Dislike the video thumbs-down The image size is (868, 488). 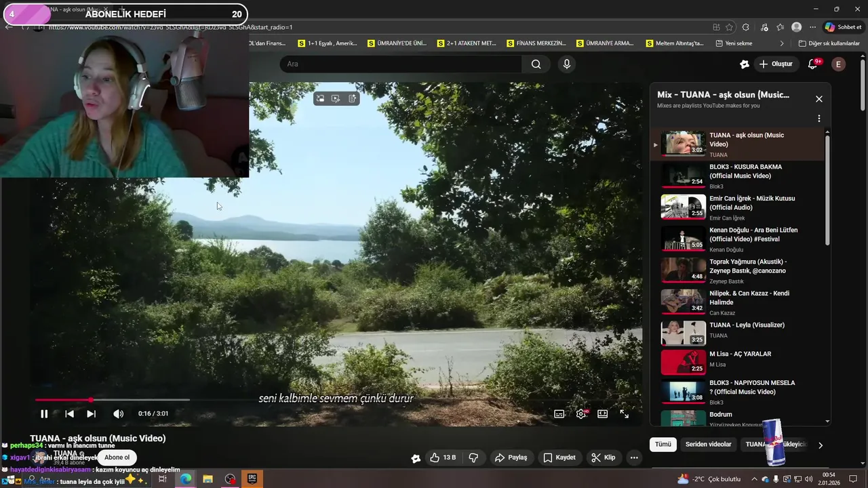474,457
